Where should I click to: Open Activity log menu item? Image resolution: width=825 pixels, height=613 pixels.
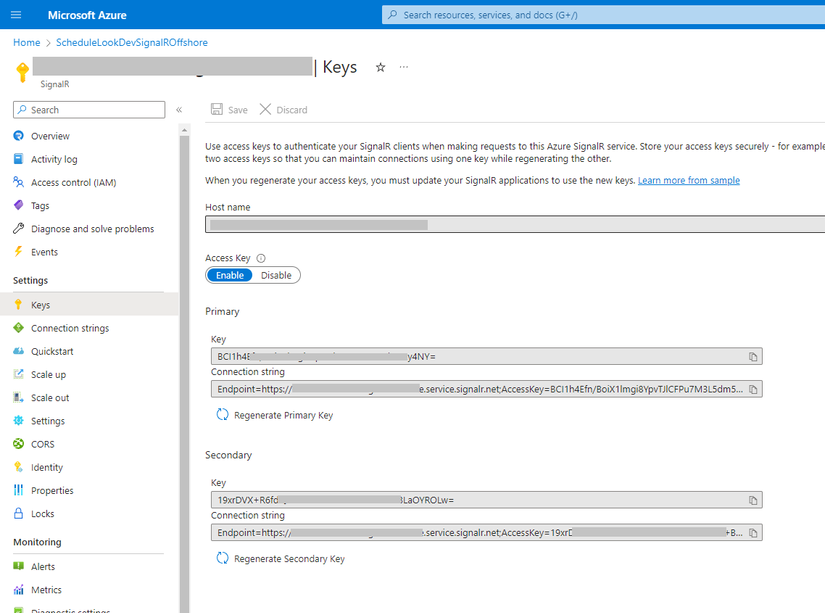54,159
